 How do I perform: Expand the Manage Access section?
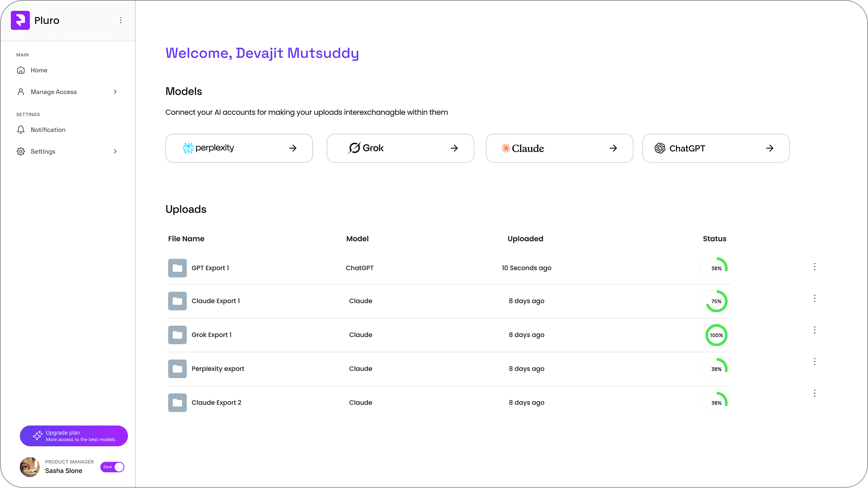116,92
